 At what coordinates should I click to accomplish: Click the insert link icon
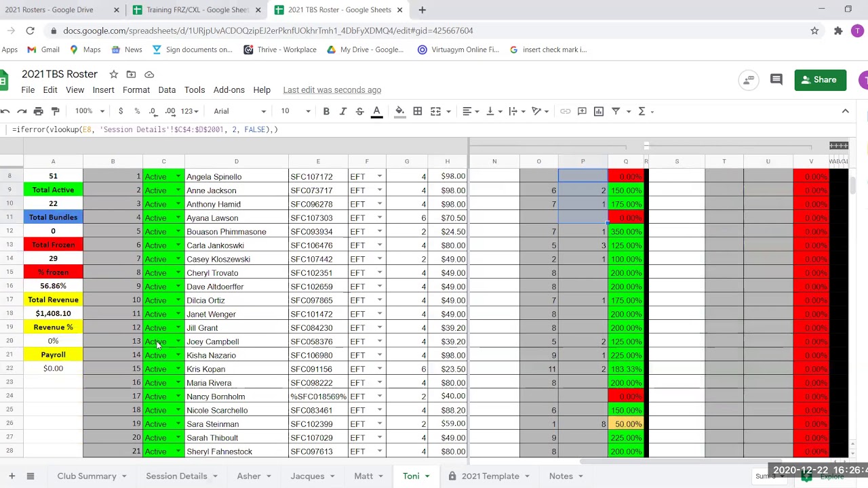point(566,111)
